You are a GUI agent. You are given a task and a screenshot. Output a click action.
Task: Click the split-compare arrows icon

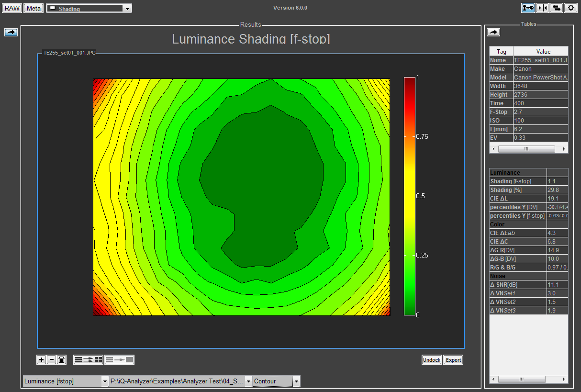pos(542,8)
